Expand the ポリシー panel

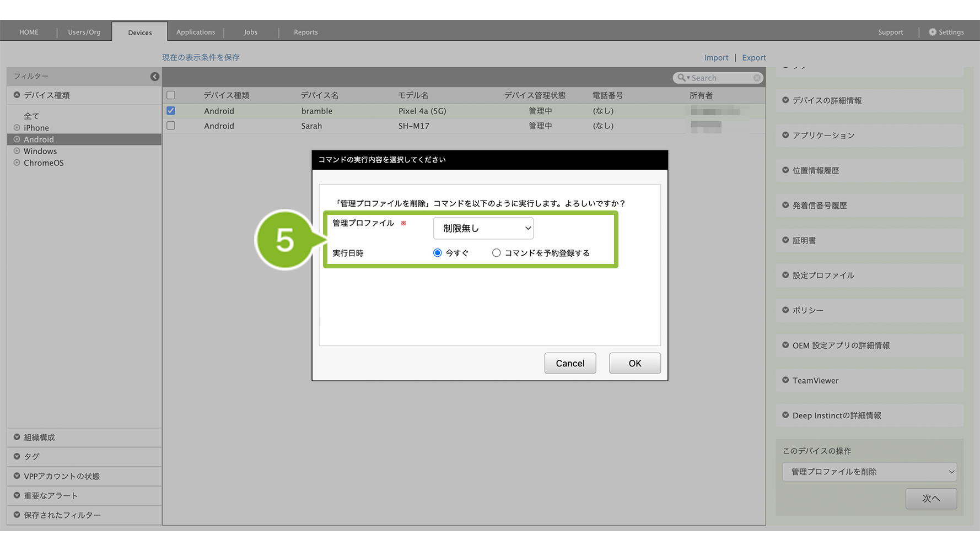tap(870, 310)
